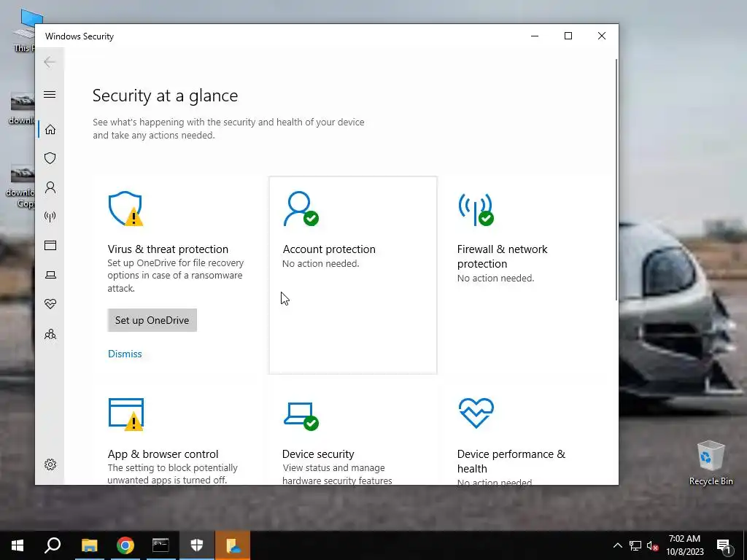Viewport: 747px width, 560px height.
Task: Click the Set up OneDrive button
Action: tap(152, 320)
